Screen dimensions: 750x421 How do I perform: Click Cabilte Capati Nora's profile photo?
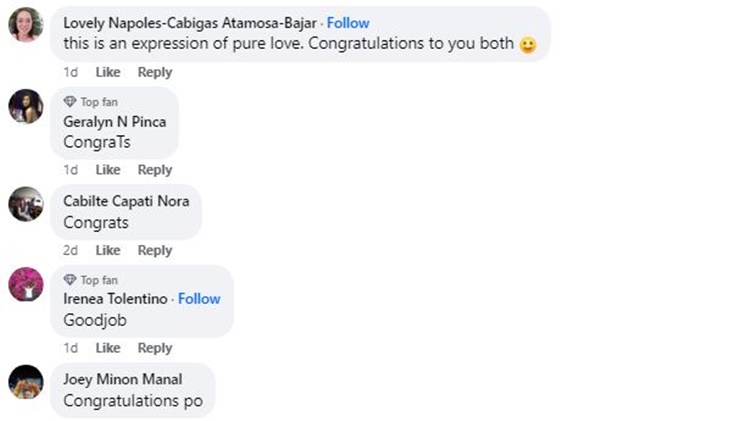(26, 203)
